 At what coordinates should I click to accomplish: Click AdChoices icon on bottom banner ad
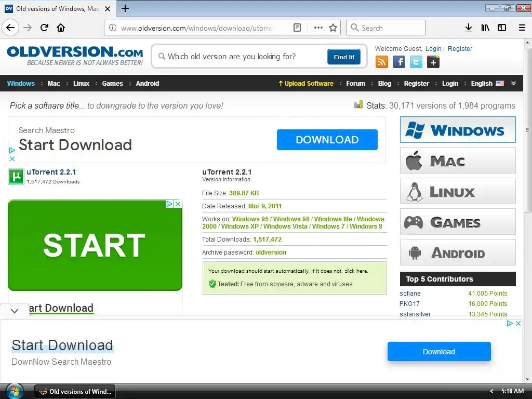tap(510, 323)
